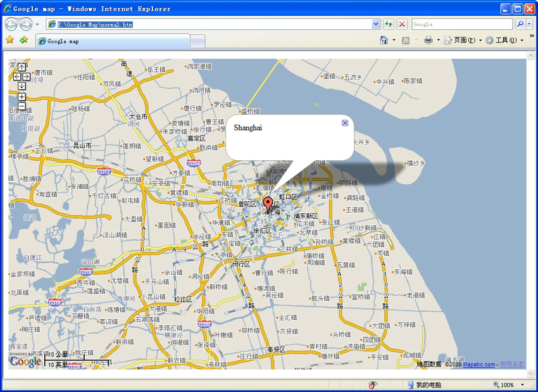Open a new blank tab

tap(197, 42)
